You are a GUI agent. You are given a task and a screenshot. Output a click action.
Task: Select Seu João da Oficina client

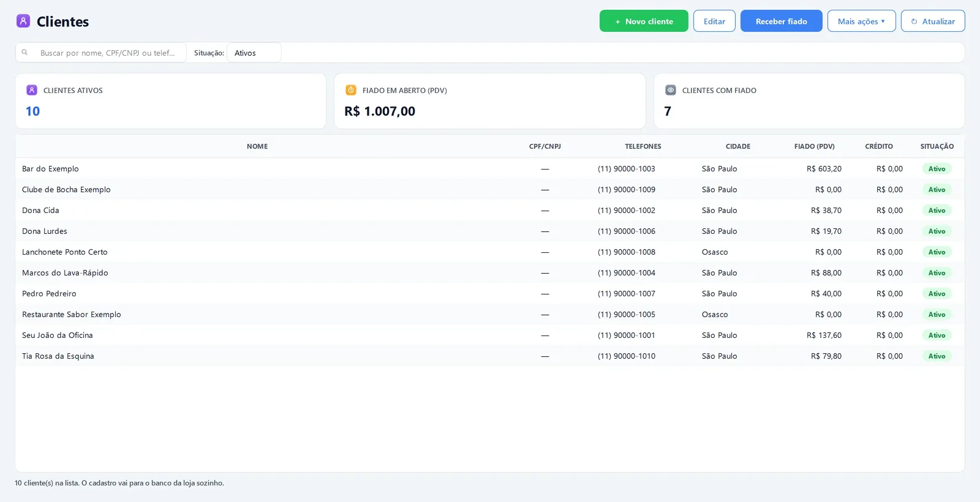(58, 335)
